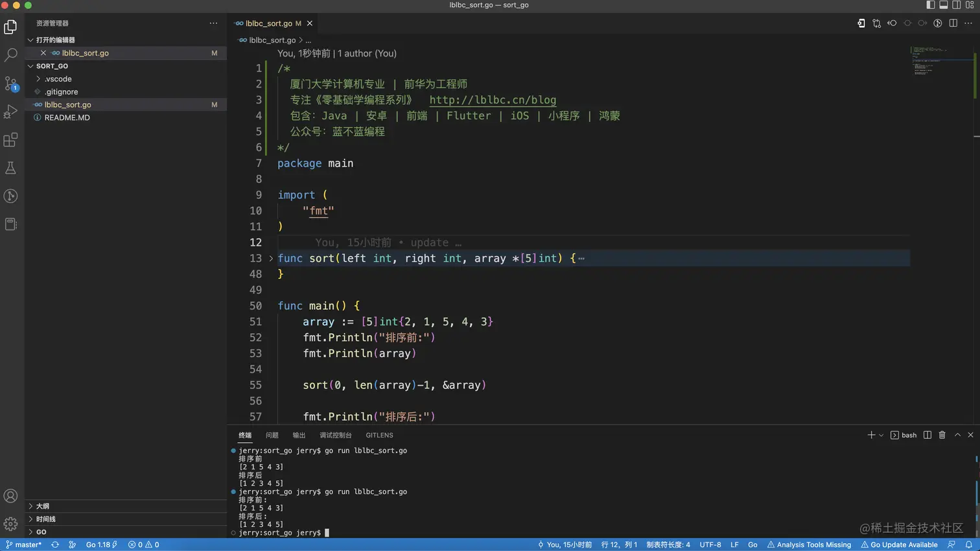Image resolution: width=980 pixels, height=551 pixels.
Task: Click the Analysis Tools Missing warning
Action: [x=809, y=545]
